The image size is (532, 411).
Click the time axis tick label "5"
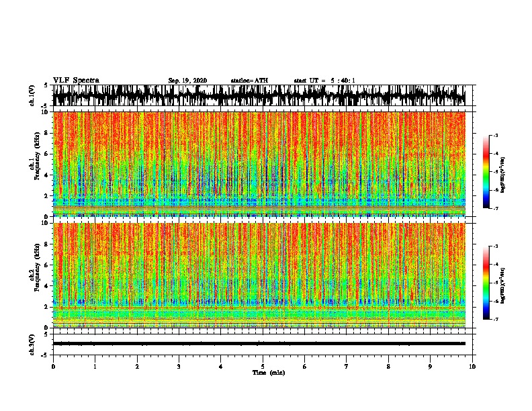coord(263,367)
